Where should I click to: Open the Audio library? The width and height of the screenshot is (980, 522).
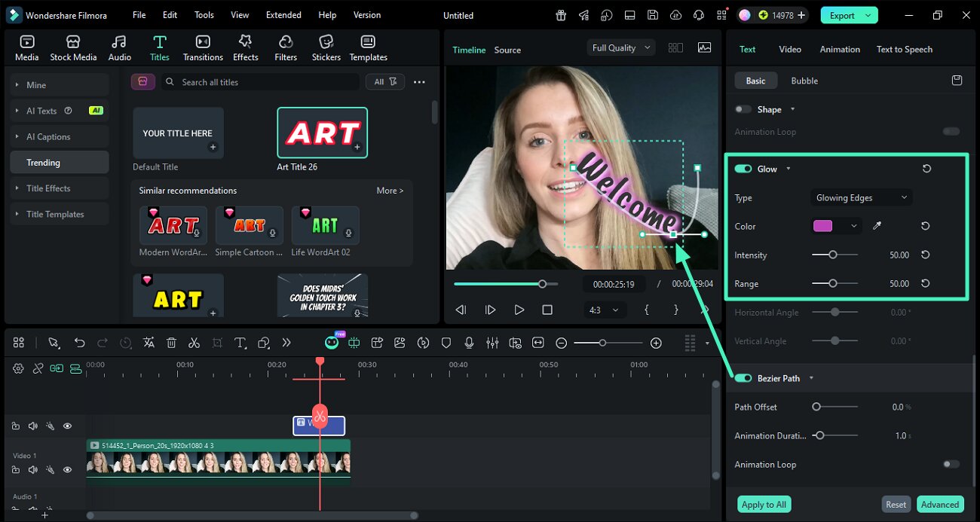click(119, 48)
